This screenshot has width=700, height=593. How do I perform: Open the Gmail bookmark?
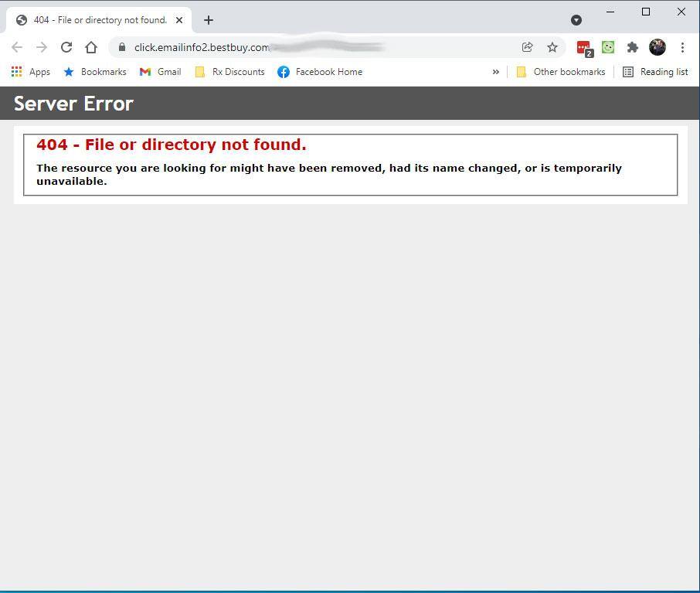pyautogui.click(x=160, y=72)
